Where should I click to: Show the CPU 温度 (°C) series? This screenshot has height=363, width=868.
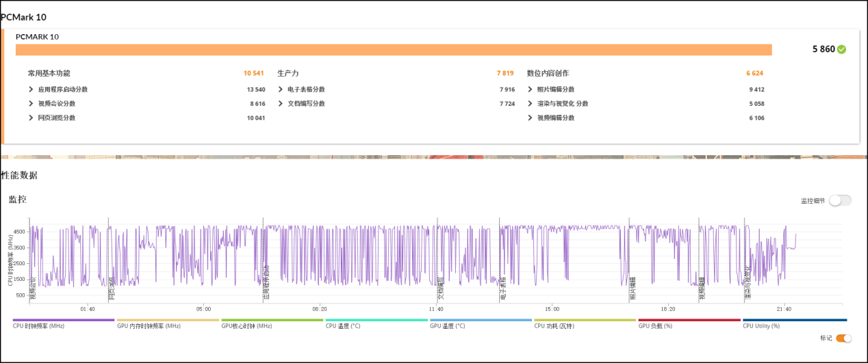click(x=350, y=326)
